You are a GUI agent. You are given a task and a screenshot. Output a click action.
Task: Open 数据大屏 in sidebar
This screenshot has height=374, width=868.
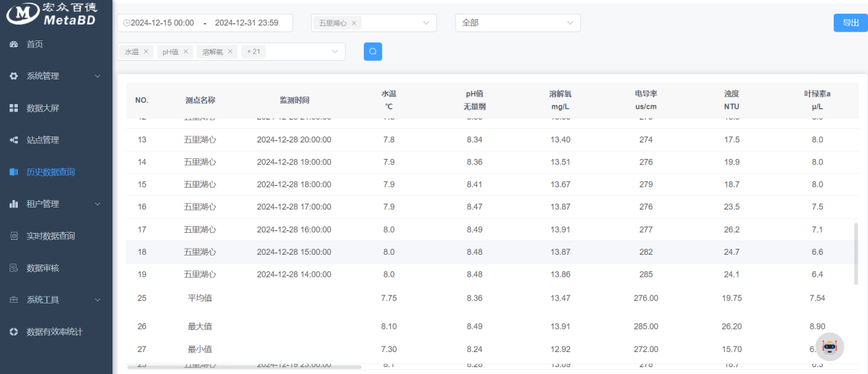point(43,108)
